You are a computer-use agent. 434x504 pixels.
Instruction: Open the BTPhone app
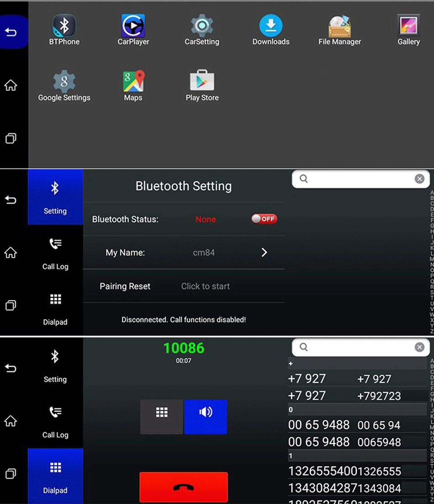64,27
